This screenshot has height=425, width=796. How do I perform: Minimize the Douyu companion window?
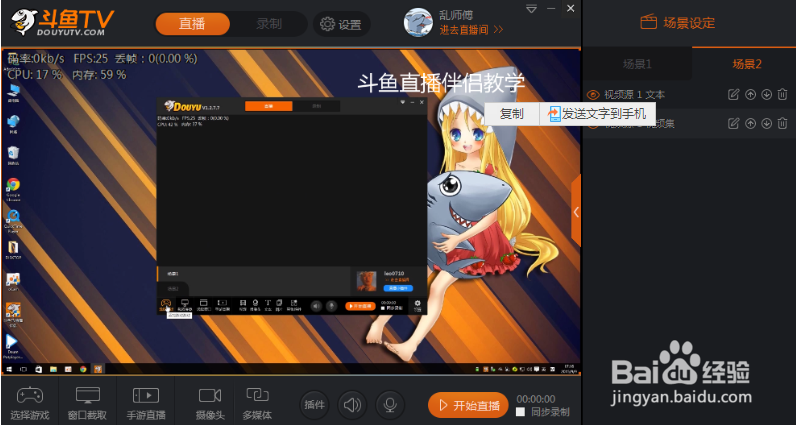[551, 9]
